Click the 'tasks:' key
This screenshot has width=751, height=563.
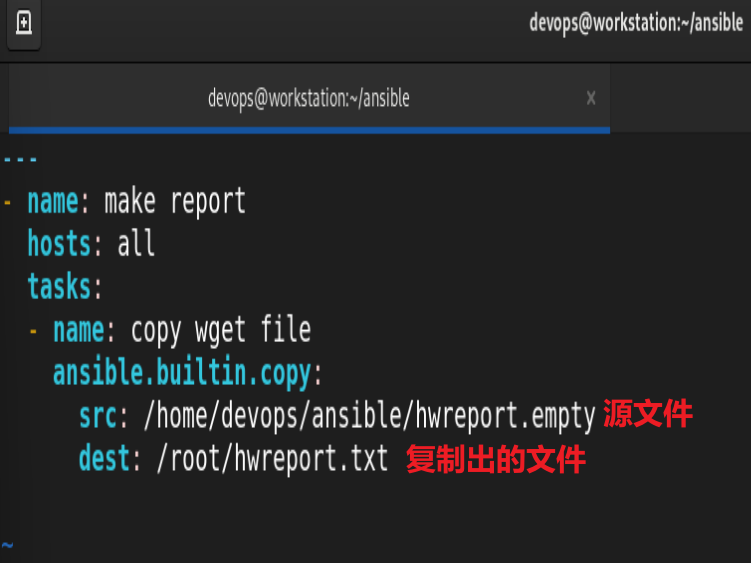click(65, 287)
